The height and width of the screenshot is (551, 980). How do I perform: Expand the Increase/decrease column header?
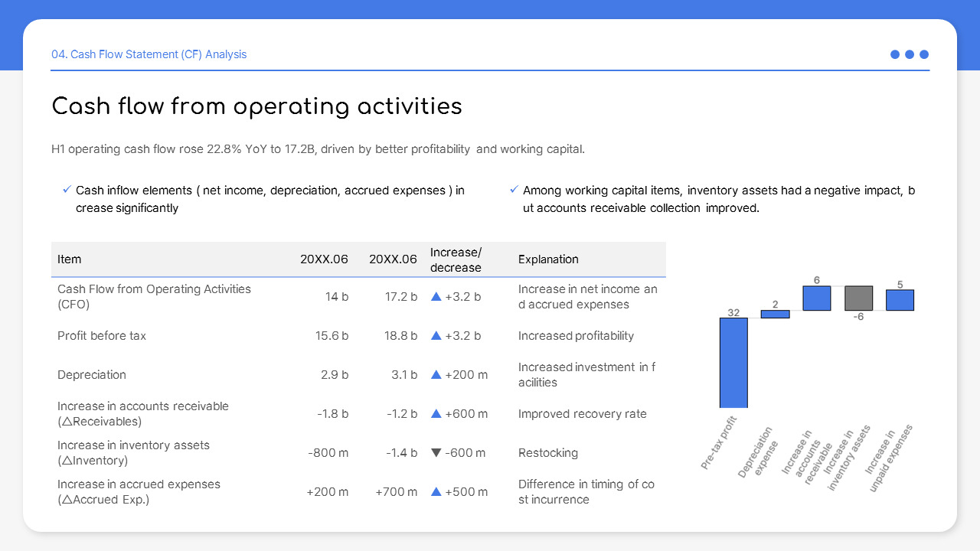tap(456, 259)
